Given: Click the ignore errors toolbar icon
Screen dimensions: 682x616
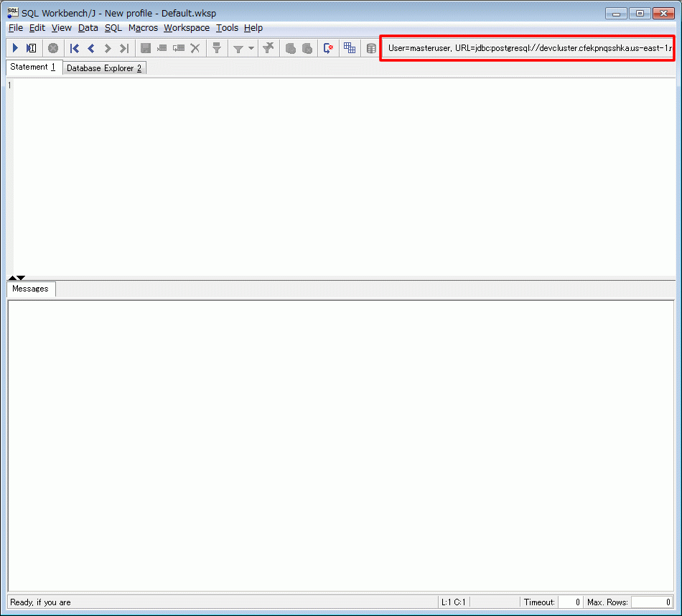Looking at the screenshot, I should 328,48.
